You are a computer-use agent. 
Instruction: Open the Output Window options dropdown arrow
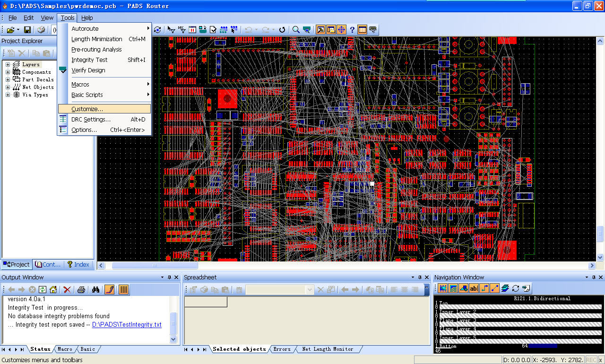[x=163, y=277]
